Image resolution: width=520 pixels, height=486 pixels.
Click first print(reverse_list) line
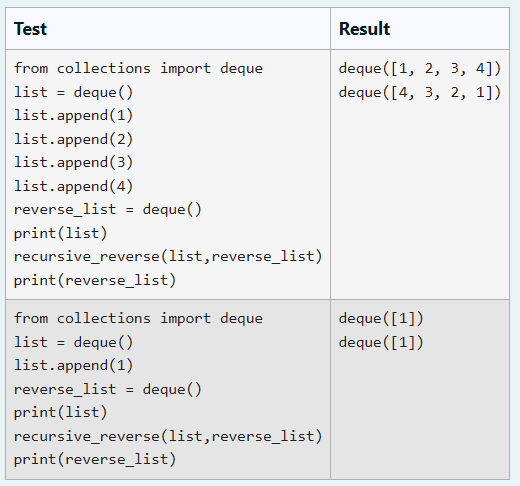pyautogui.click(x=95, y=280)
